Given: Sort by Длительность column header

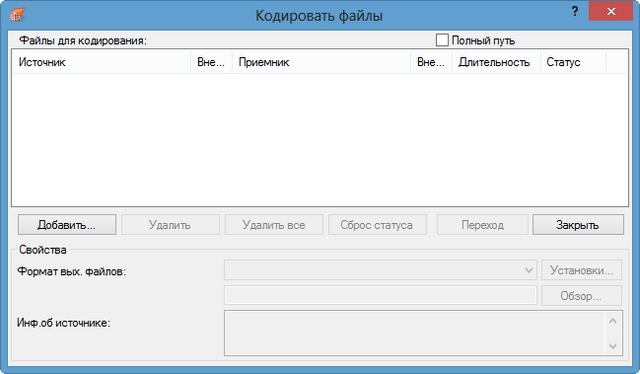Looking at the screenshot, I should coord(496,62).
